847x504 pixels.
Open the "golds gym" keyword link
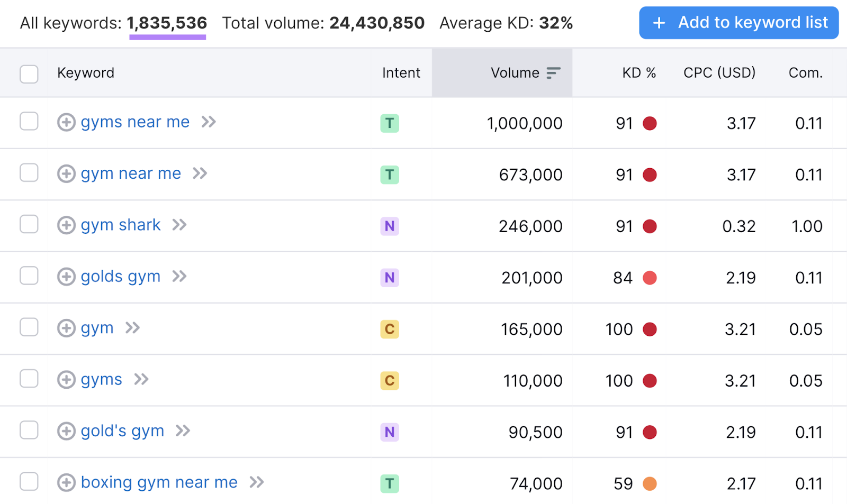click(x=120, y=277)
